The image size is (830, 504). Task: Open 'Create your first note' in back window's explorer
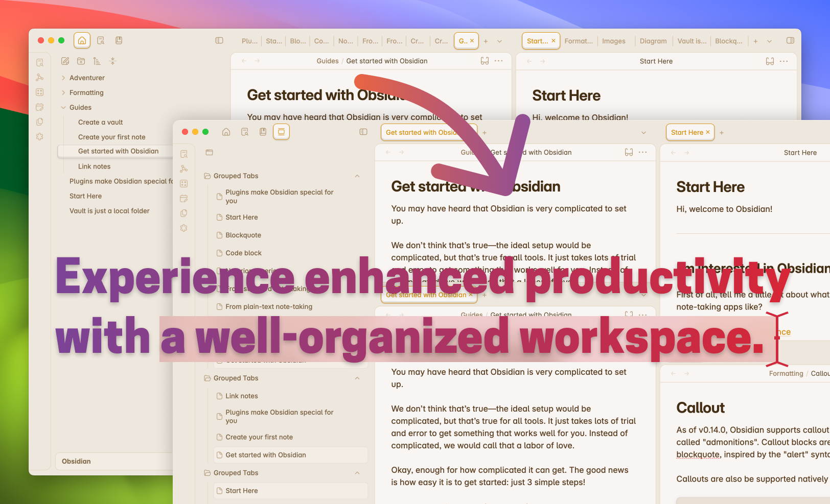111,137
